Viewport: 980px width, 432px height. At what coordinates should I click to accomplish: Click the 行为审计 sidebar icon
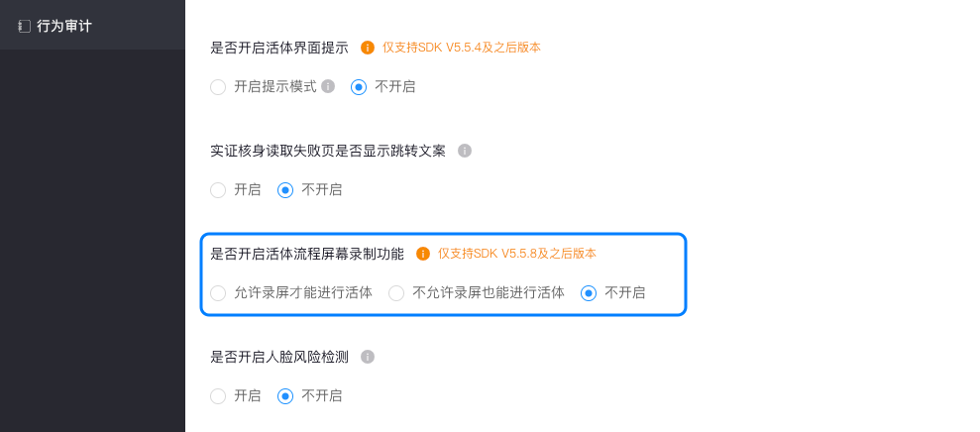(25, 27)
